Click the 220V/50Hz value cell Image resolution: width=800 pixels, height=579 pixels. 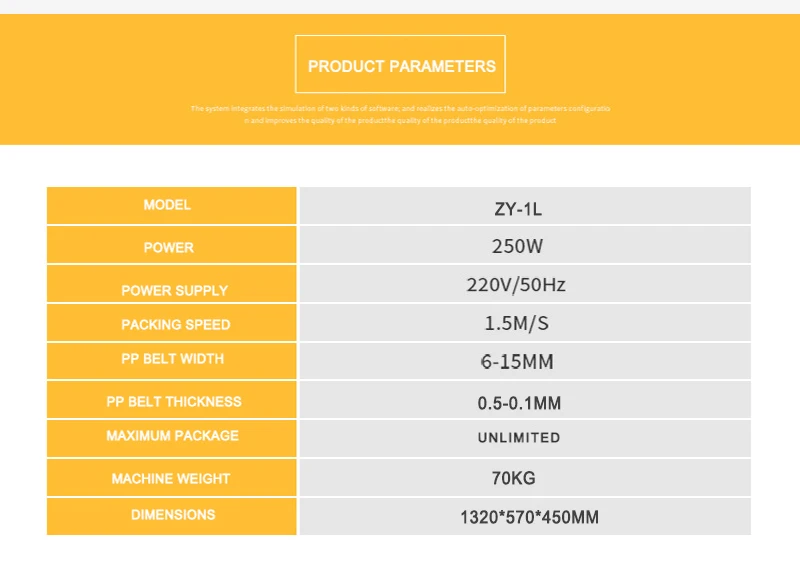point(525,284)
